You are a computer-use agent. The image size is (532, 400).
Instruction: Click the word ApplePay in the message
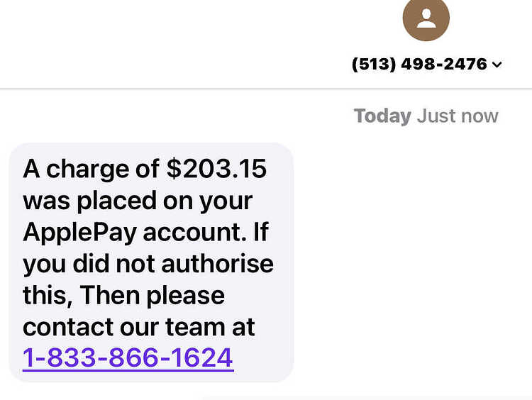tap(79, 233)
